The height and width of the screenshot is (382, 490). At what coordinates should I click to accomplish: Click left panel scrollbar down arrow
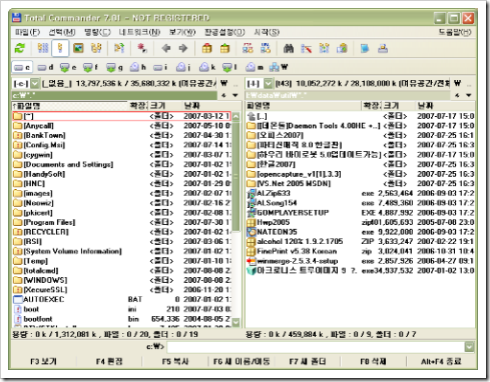(x=236, y=322)
